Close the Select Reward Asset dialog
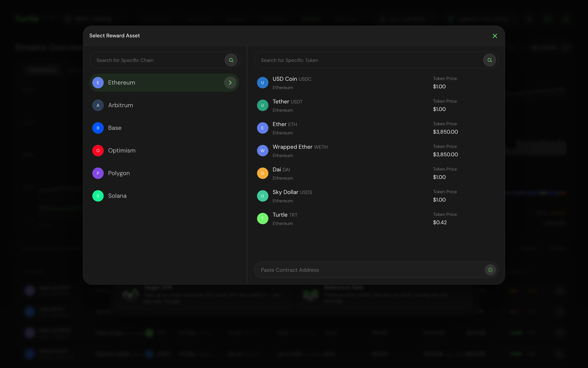The height and width of the screenshot is (368, 588). tap(495, 36)
